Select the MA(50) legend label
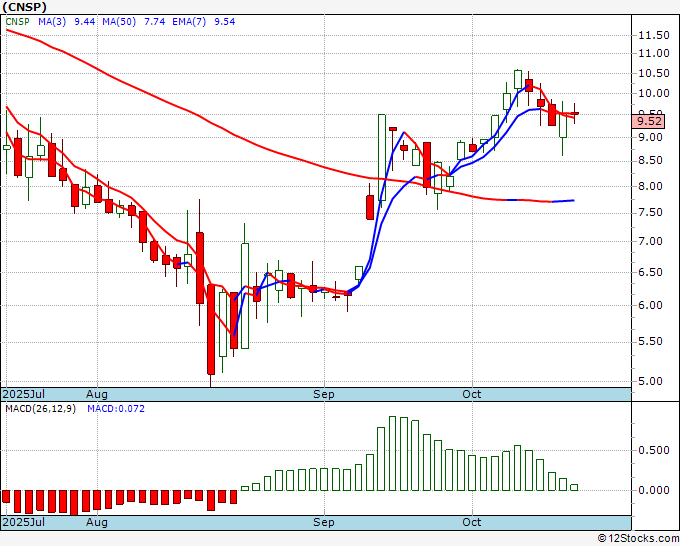This screenshot has height=546, width=680. [119, 22]
